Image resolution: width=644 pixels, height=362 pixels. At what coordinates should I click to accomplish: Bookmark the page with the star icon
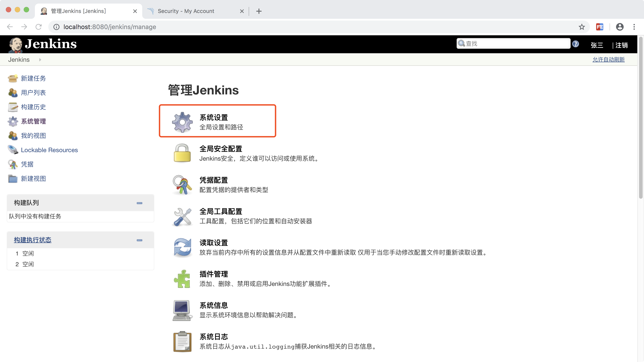[582, 27]
